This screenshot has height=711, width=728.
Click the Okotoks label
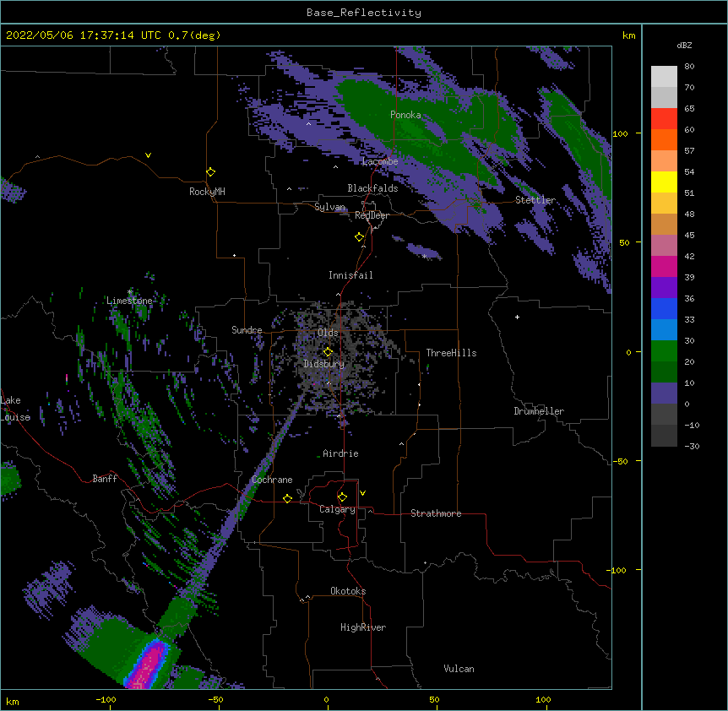pyautogui.click(x=348, y=591)
